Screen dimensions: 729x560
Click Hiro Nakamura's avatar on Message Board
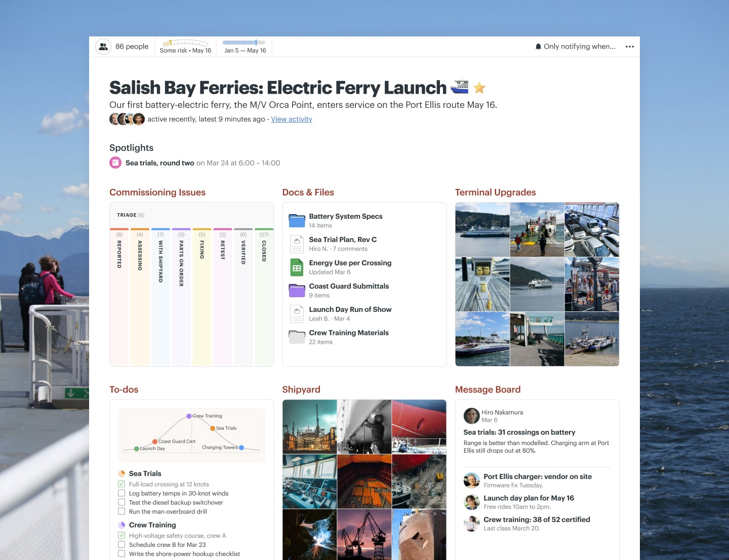click(x=471, y=416)
